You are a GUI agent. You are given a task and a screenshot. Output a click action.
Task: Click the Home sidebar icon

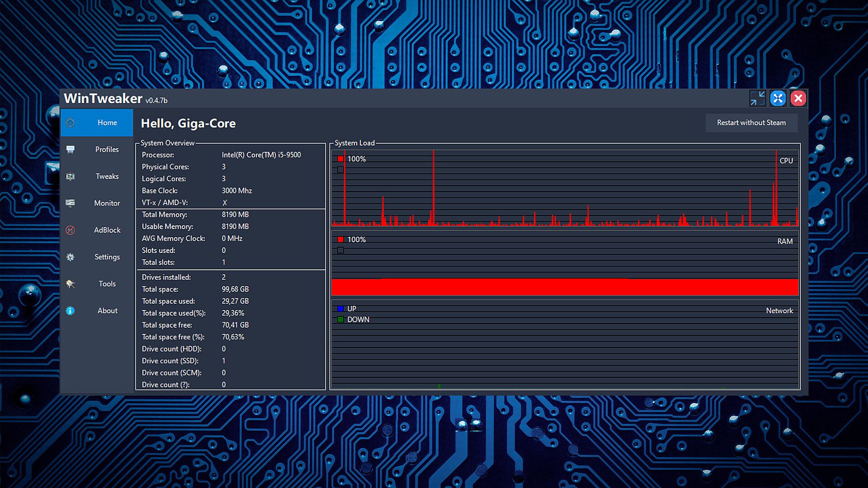pos(71,122)
